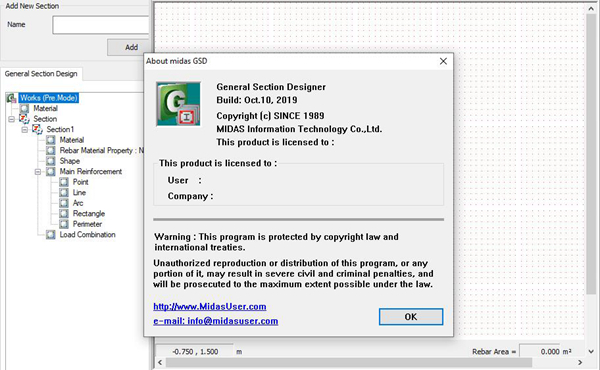
Task: Select Load Combination tree item
Action: [x=87, y=235]
